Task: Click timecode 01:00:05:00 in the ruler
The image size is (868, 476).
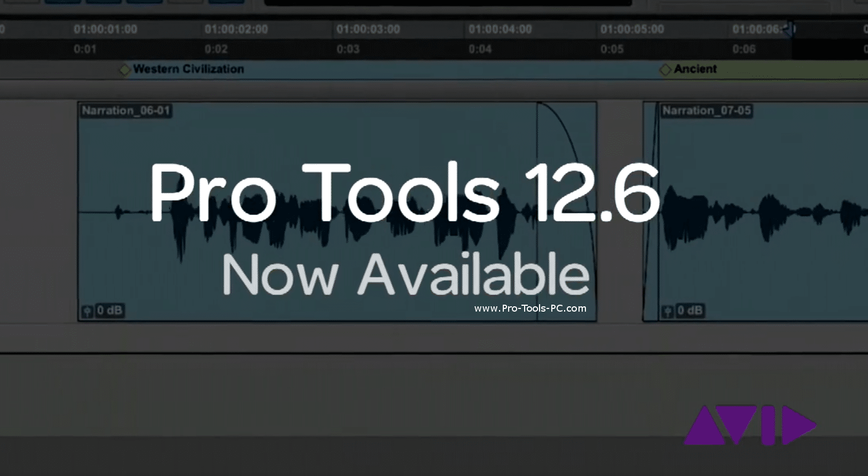Action: pos(632,29)
